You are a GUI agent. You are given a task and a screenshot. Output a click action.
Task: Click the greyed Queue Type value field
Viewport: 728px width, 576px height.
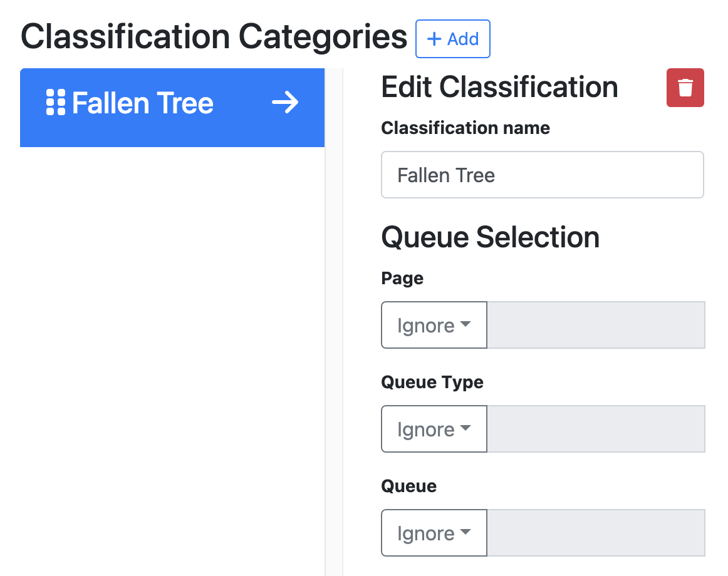(596, 429)
